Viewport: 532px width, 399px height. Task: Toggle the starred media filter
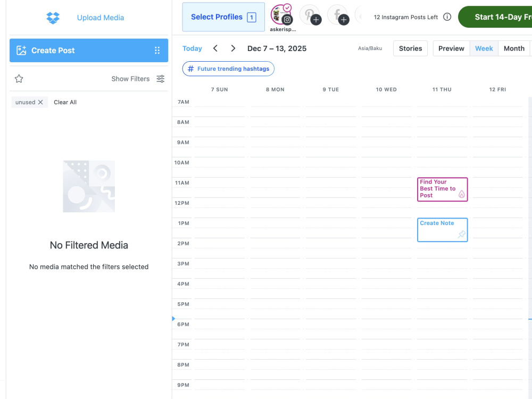19,79
